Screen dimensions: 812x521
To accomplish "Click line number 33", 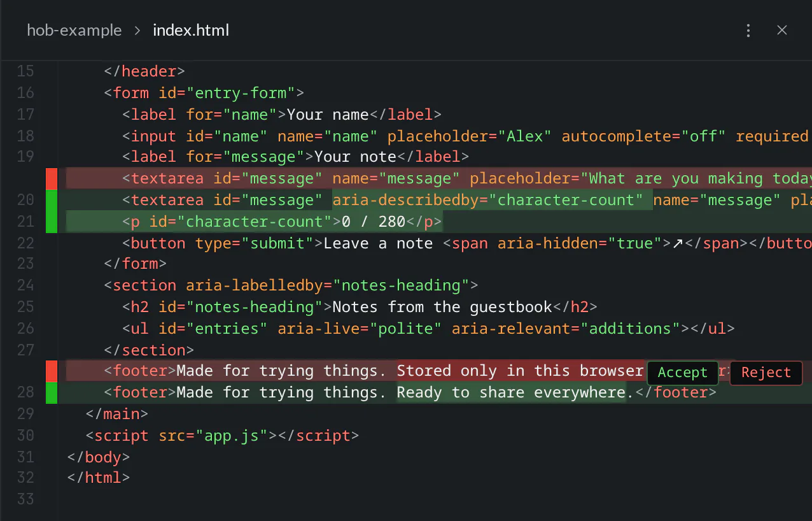I will click(25, 499).
